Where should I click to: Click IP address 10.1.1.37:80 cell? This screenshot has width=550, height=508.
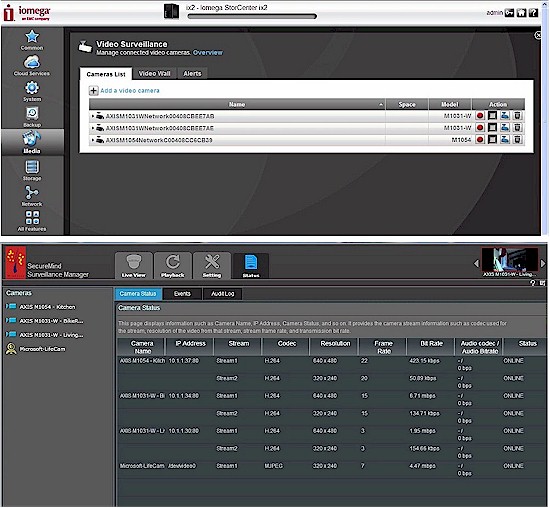183,361
